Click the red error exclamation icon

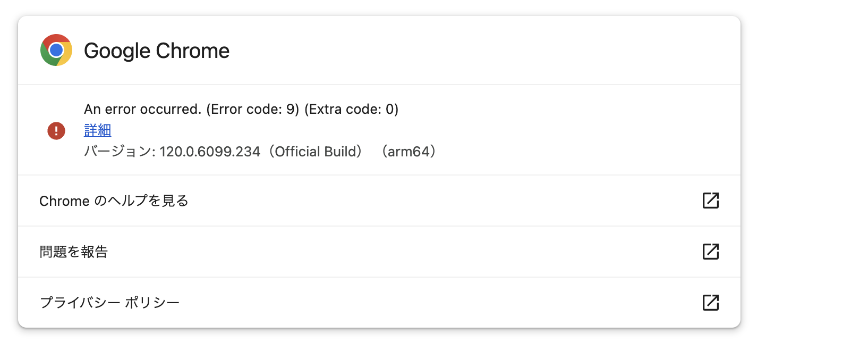(56, 130)
